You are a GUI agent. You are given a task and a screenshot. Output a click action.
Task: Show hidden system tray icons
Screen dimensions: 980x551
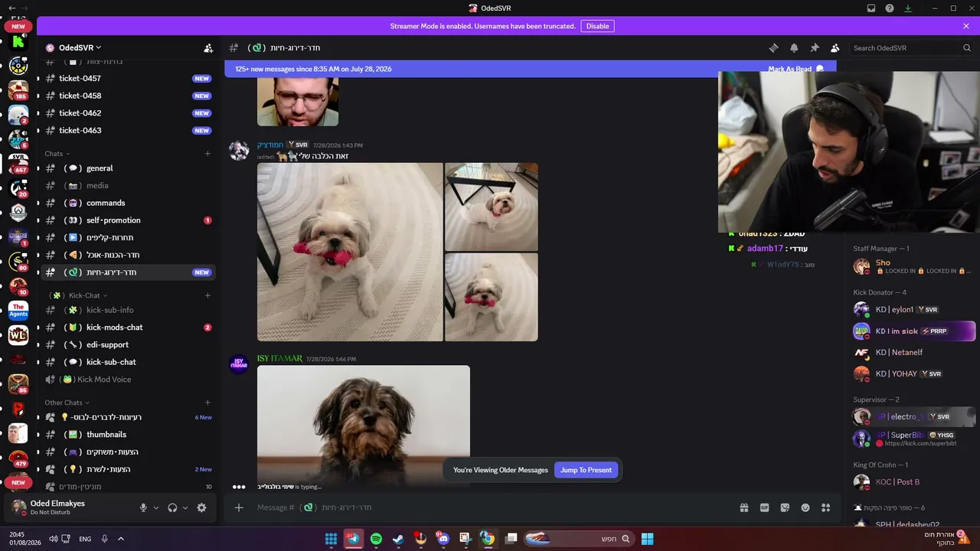point(121,539)
